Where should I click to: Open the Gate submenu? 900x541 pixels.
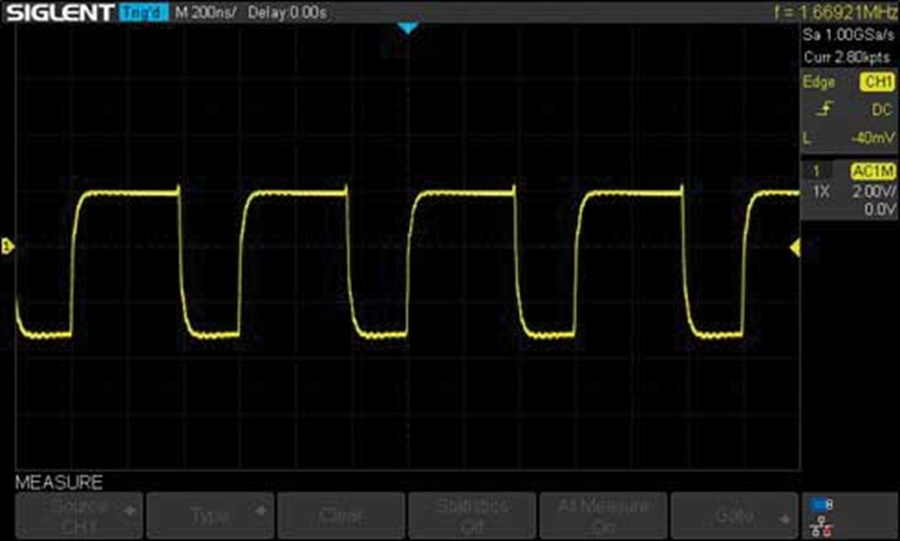734,515
